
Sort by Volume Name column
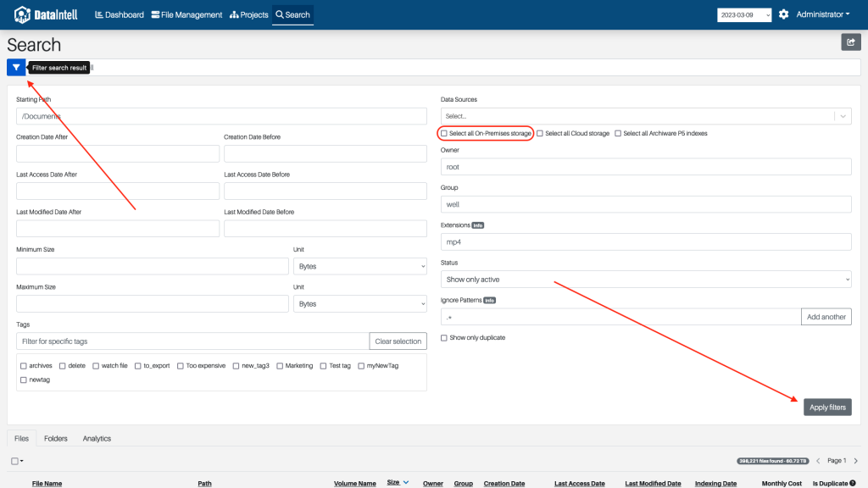[355, 483]
